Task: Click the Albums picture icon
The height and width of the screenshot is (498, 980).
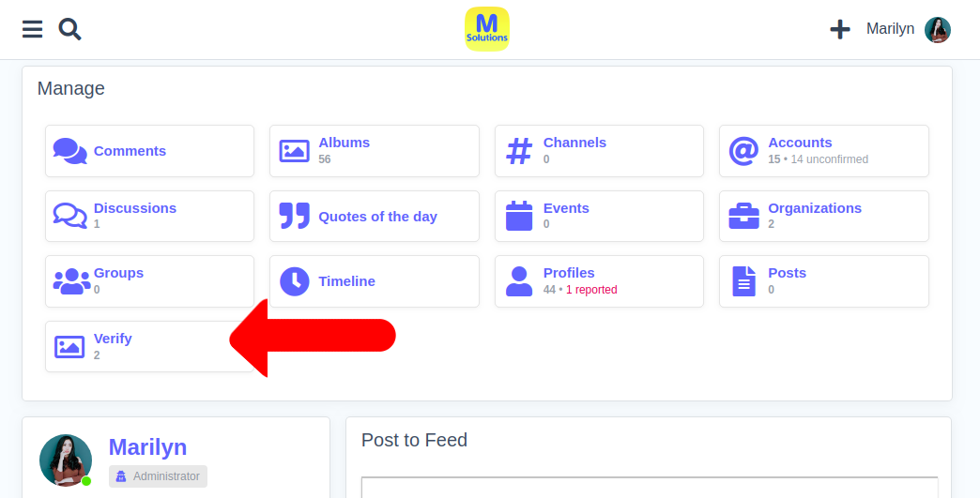Action: [295, 151]
